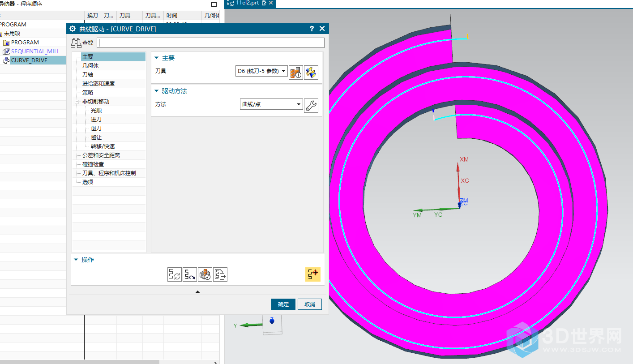The width and height of the screenshot is (633, 364).
Task: Click the navigator horizontal scrollbar
Action: 80,362
